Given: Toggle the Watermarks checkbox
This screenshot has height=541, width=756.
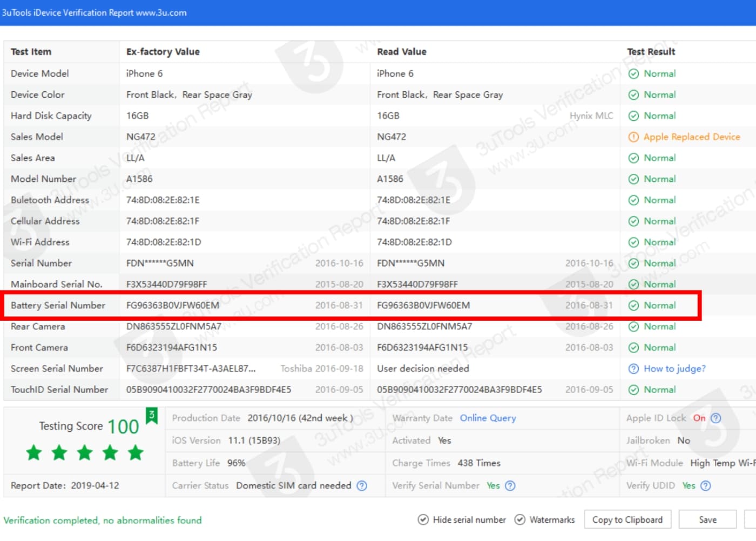Looking at the screenshot, I should (519, 519).
